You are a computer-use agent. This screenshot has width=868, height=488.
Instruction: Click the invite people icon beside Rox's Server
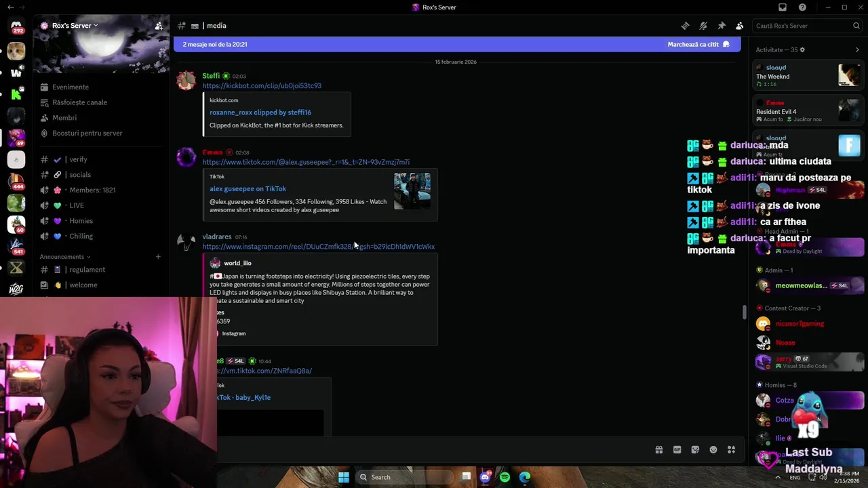(x=159, y=26)
